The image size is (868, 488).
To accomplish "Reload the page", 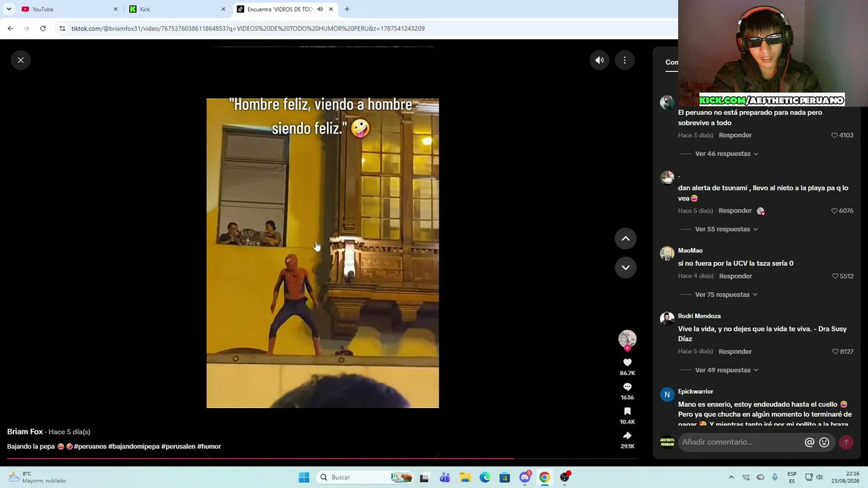I will click(x=43, y=28).
